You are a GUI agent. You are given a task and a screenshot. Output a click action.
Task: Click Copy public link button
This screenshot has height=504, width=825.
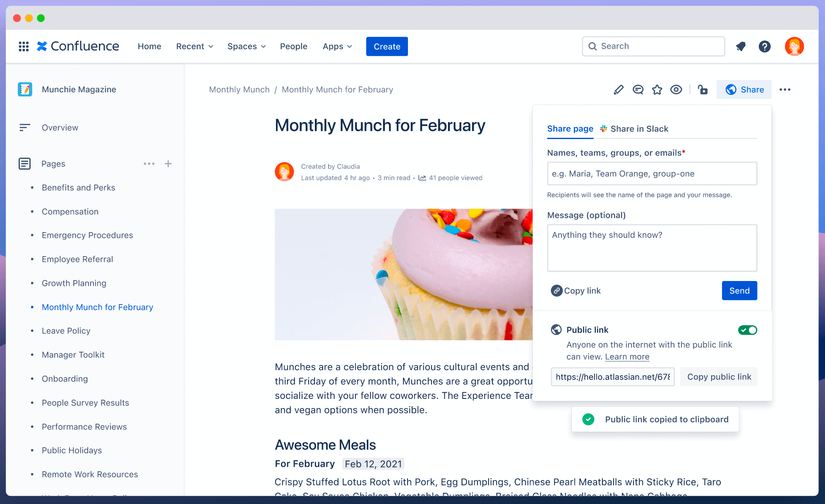[x=718, y=377]
